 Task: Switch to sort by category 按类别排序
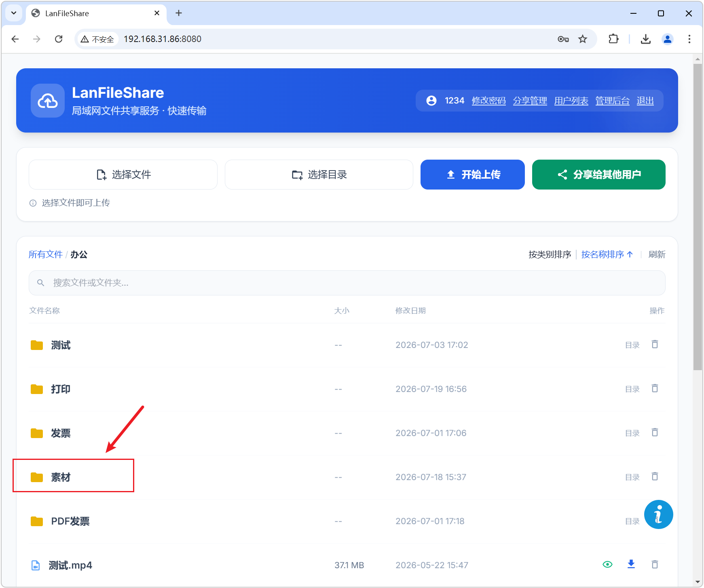click(x=550, y=254)
